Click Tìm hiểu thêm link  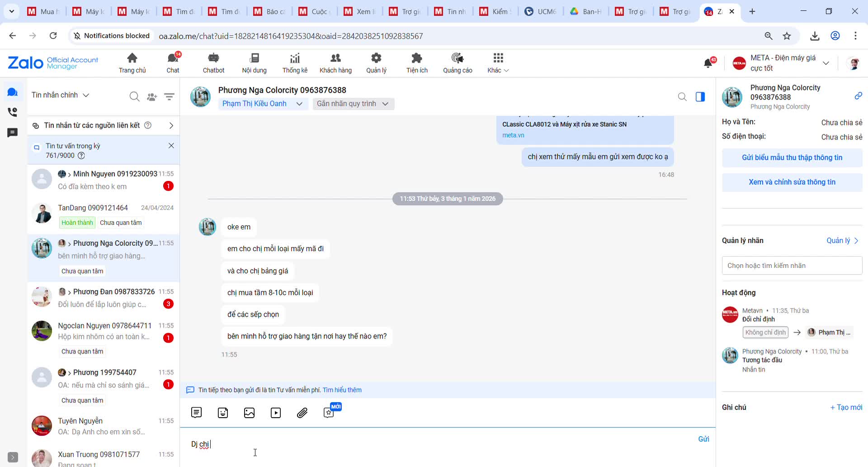pos(342,390)
